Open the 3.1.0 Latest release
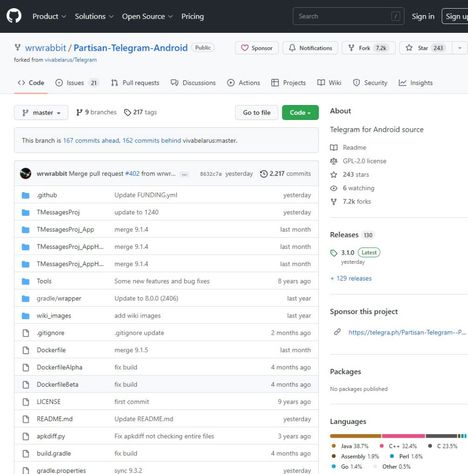The height and width of the screenshot is (474, 468). 355,253
